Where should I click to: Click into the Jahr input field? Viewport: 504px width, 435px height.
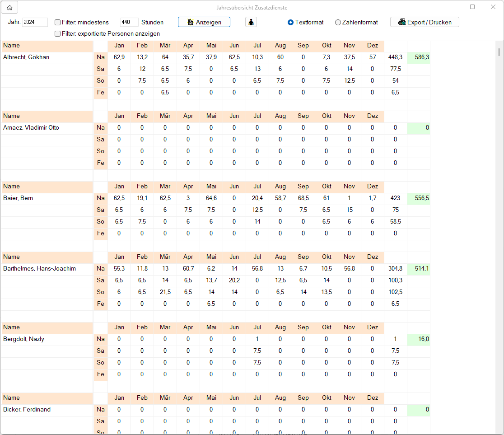pos(35,22)
